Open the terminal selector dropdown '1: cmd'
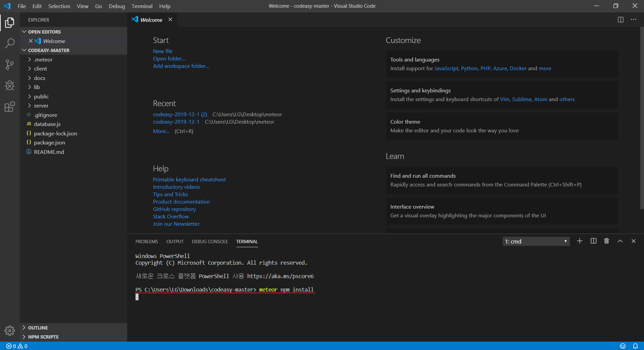 536,241
